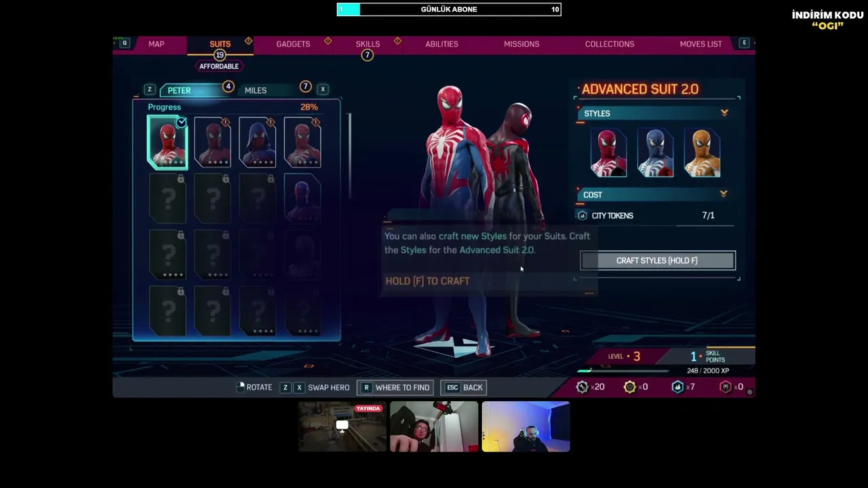Switch to the PETER suit list

(x=179, y=90)
